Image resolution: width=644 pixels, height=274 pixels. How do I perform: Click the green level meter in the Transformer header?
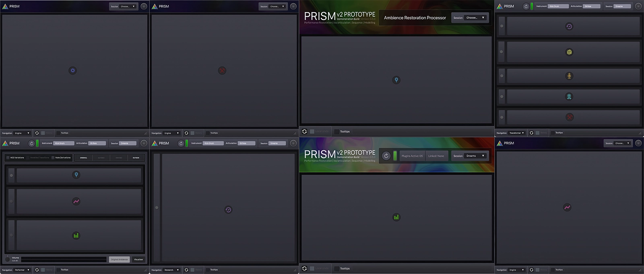[532, 6]
